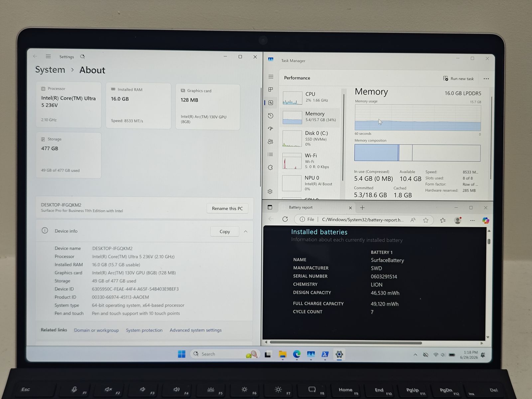The image size is (532, 399).
Task: Open Edge Settings and more menu
Action: coord(472,220)
